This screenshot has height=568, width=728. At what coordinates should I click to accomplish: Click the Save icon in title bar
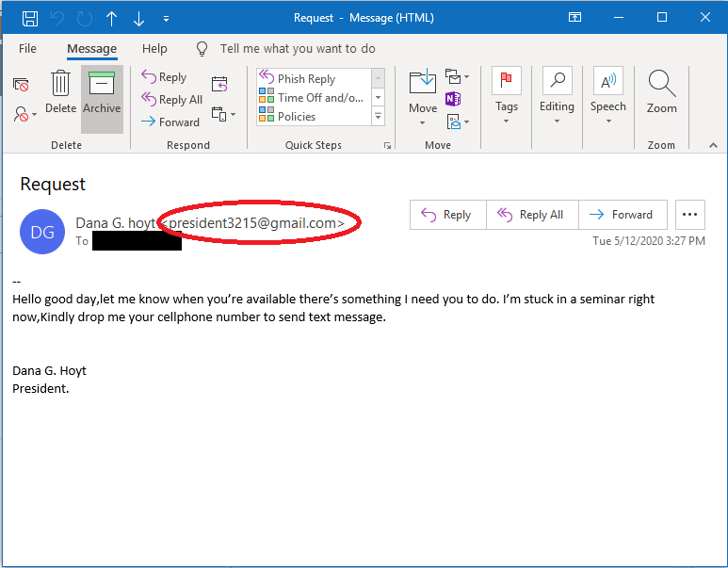29,18
